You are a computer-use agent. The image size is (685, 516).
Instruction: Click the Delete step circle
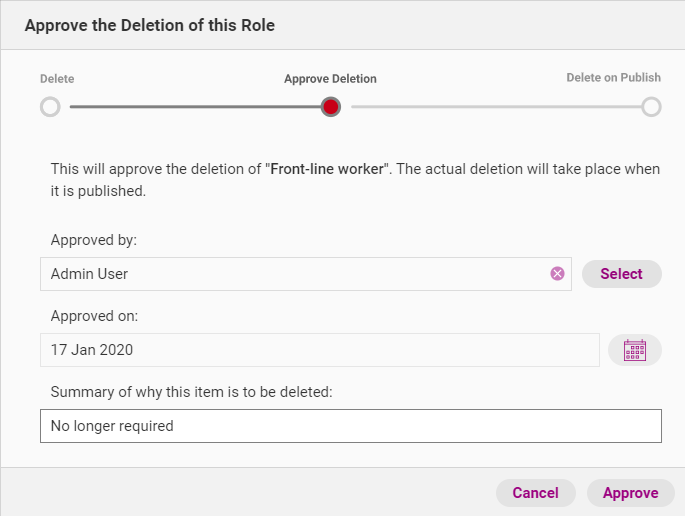[50, 107]
